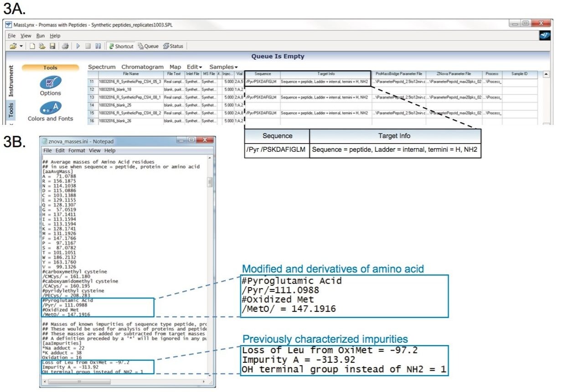The height and width of the screenshot is (392, 562).
Task: Click the Save disk toolbar icon
Action: (52, 46)
